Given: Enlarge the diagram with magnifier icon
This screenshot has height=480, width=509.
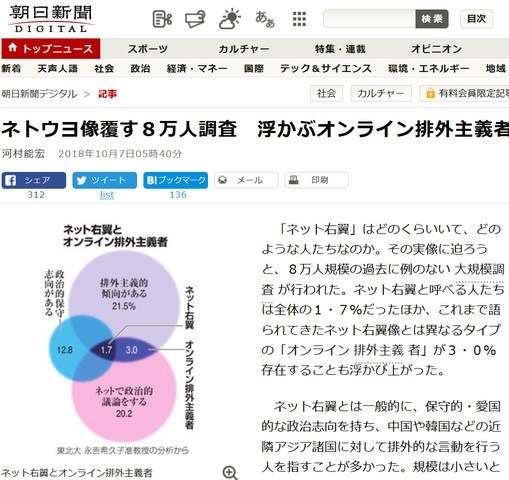Looking at the screenshot, I should coord(230,473).
